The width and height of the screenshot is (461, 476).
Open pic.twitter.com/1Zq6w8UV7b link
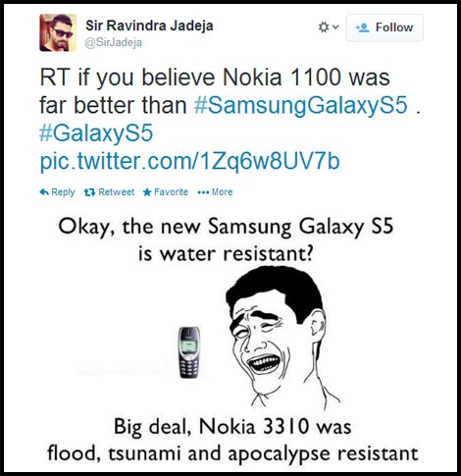(x=189, y=161)
